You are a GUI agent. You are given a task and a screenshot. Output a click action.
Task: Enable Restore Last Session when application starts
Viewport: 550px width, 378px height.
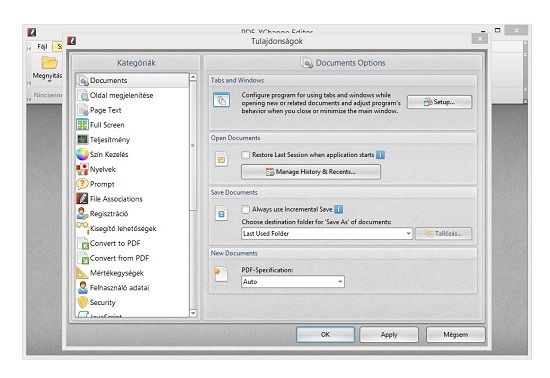[x=246, y=155]
